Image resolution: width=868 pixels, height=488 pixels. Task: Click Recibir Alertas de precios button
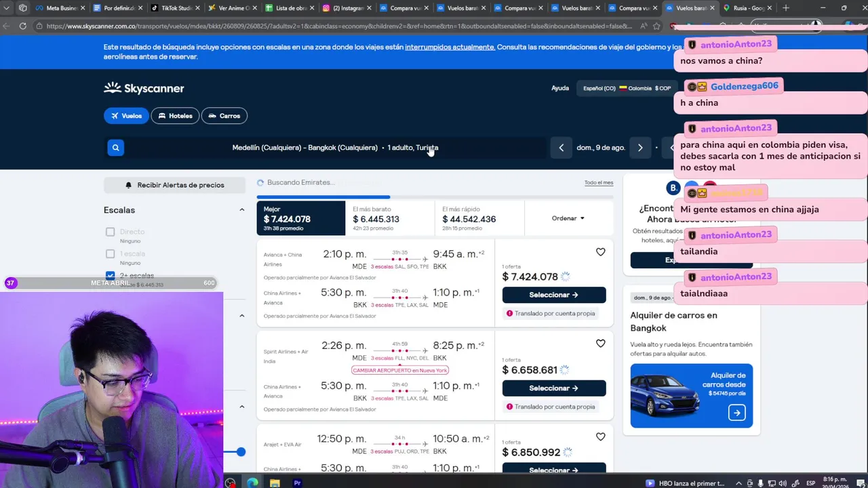point(174,185)
